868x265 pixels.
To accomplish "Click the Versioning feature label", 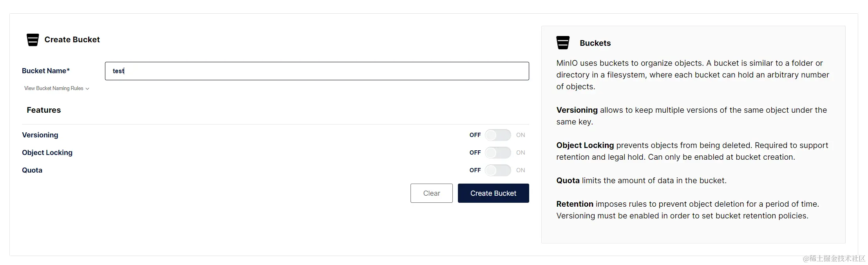I will click(40, 135).
